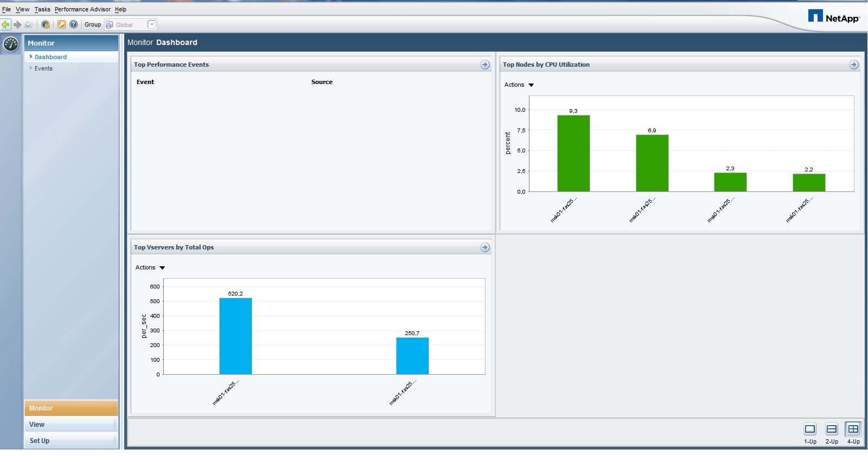868x462 pixels.
Task: Click the orange Monitor section button
Action: 71,408
